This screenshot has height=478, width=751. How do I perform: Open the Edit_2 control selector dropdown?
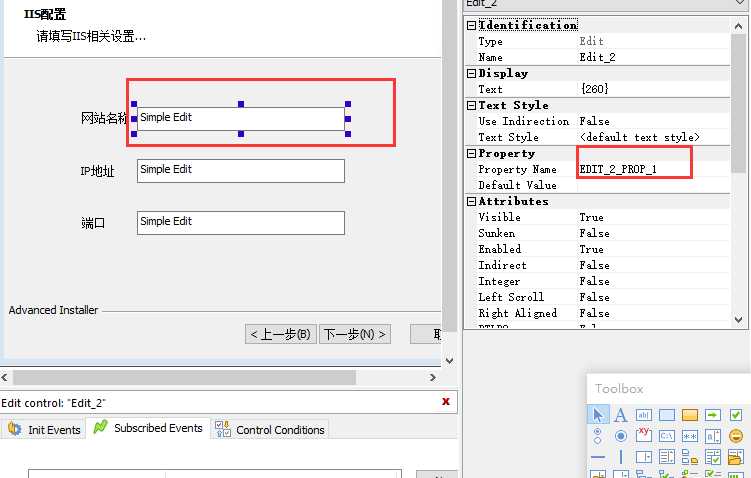click(x=739, y=3)
